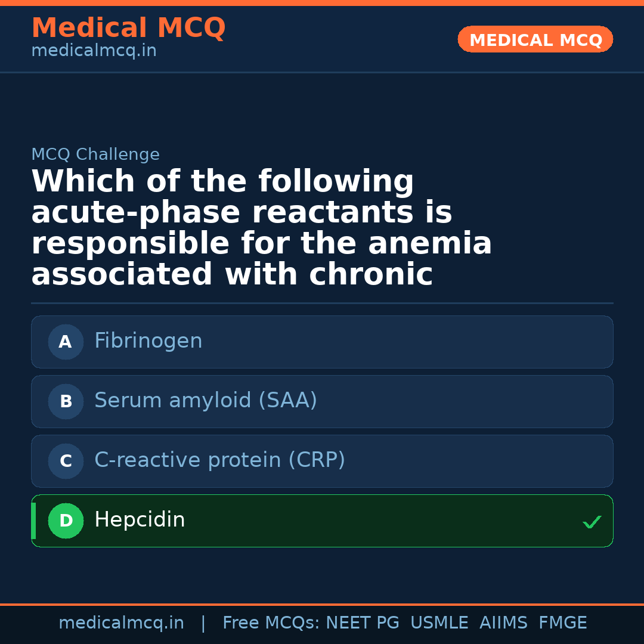Collapse the answer options list

coord(322,431)
